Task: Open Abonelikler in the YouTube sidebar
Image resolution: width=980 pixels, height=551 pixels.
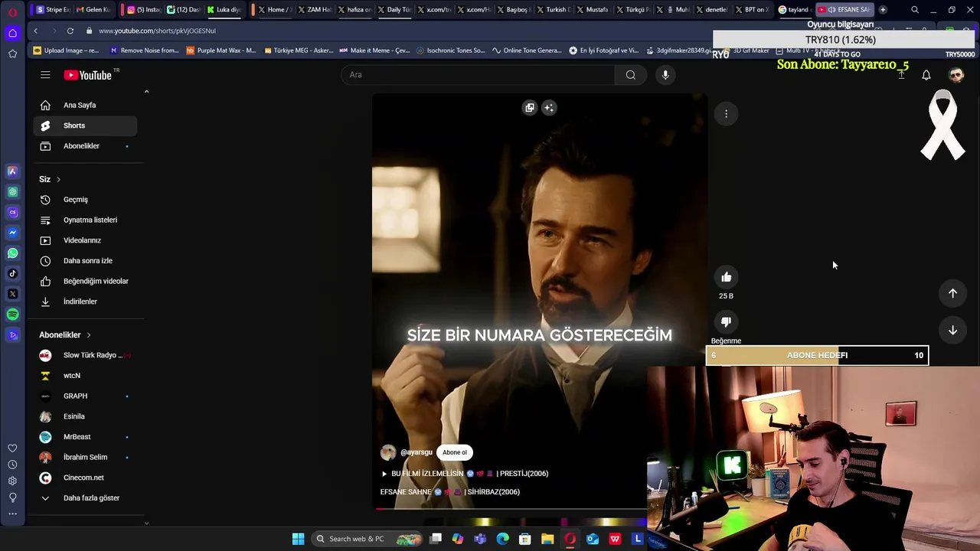Action: (85, 146)
